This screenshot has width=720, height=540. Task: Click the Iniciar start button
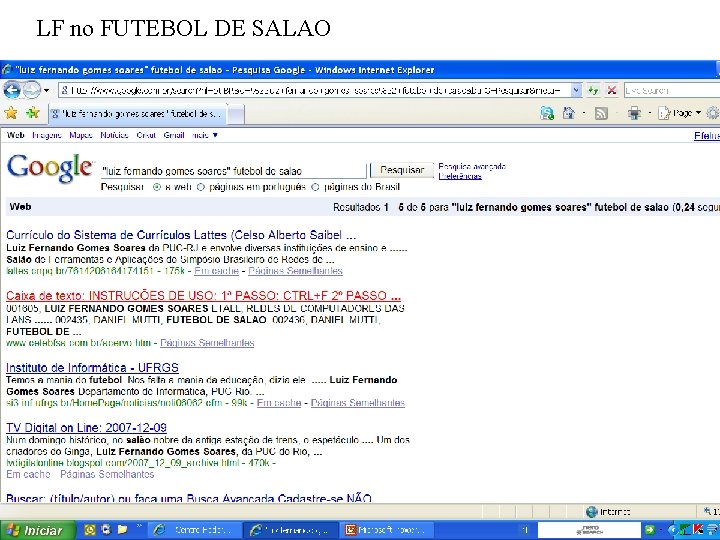pyautogui.click(x=37, y=530)
